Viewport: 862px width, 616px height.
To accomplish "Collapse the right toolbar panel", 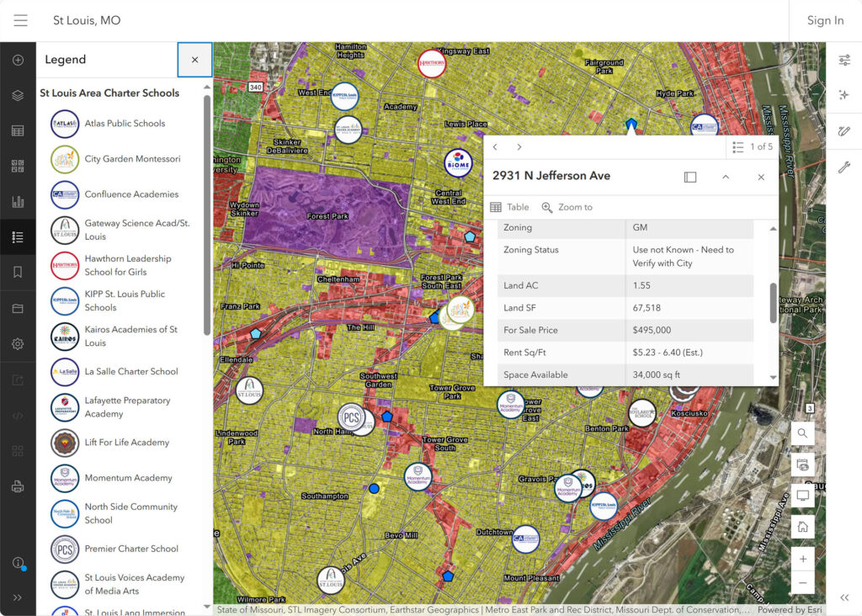I will [844, 597].
